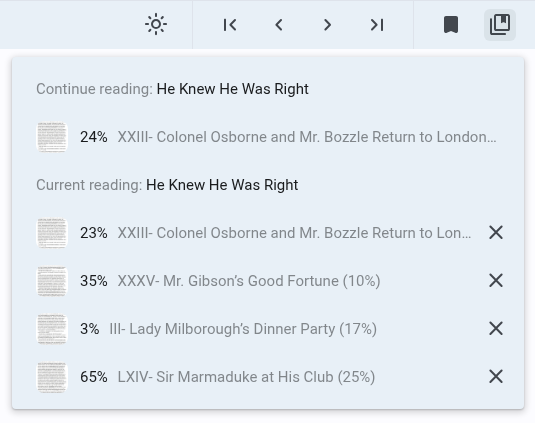This screenshot has height=423, width=535.
Task: Go to the next page
Action: (328, 25)
